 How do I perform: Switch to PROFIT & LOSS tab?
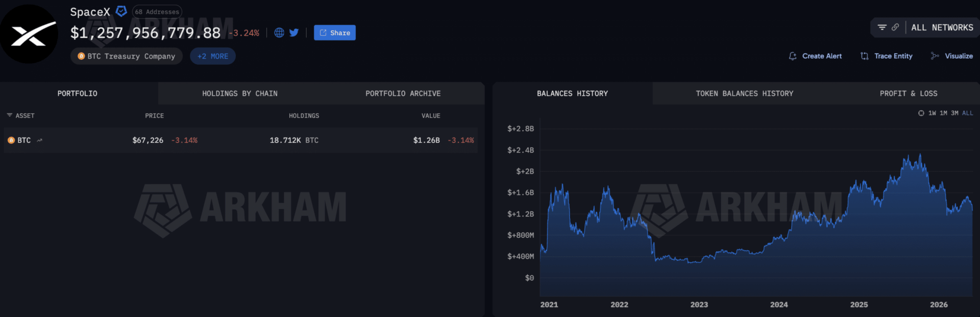[909, 93]
